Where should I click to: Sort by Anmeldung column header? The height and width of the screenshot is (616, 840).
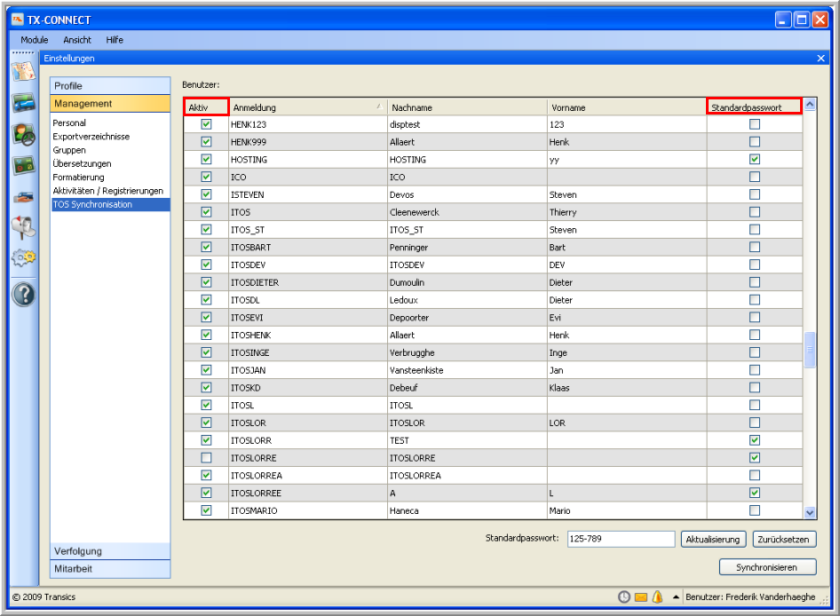click(x=307, y=107)
